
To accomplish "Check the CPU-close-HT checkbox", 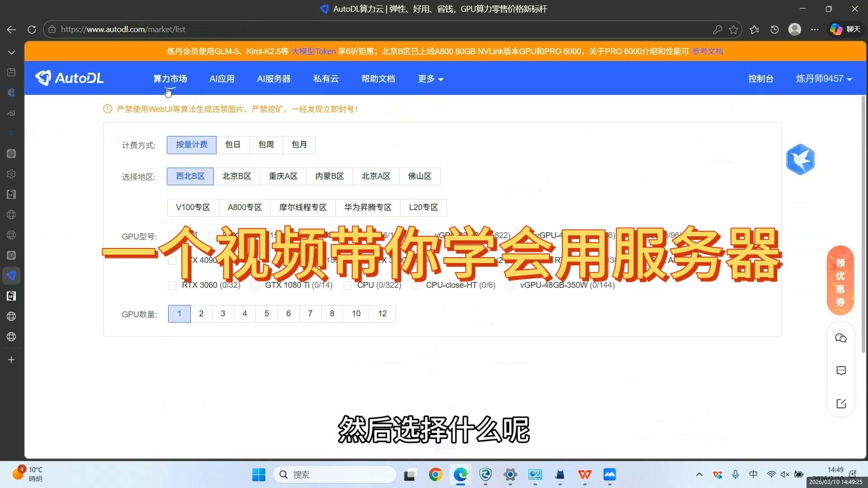I will pyautogui.click(x=416, y=286).
